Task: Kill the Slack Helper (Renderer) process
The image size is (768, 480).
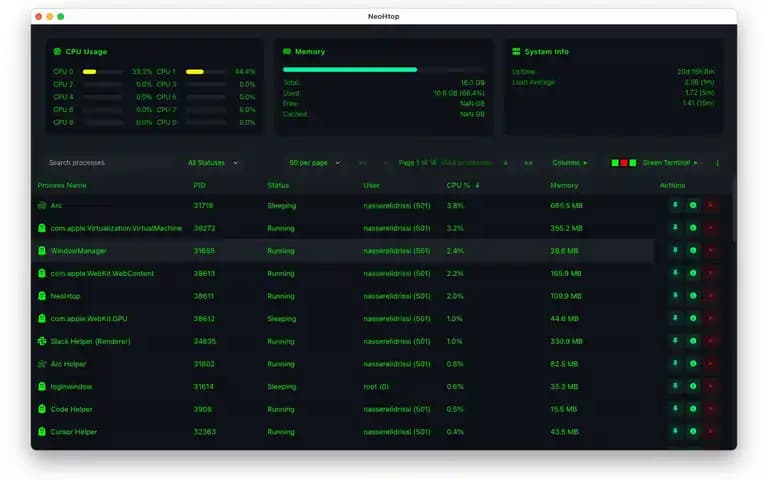Action: click(710, 341)
